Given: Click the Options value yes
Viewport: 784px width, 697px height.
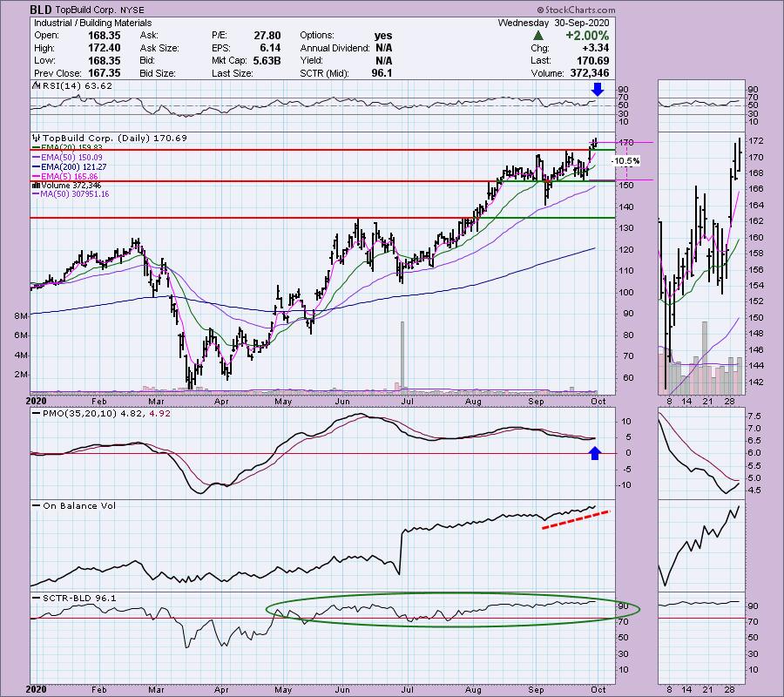Looking at the screenshot, I should [383, 36].
